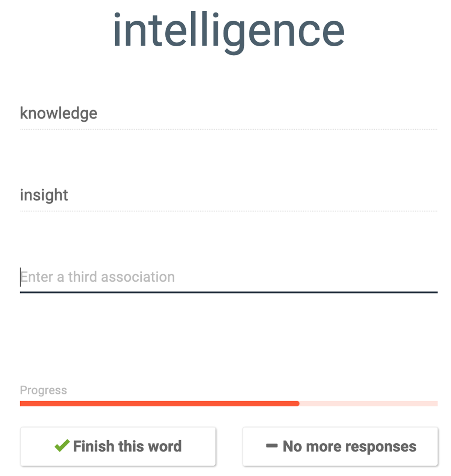This screenshot has height=476, width=451.
Task: Click the word Finish on left button
Action: click(94, 446)
